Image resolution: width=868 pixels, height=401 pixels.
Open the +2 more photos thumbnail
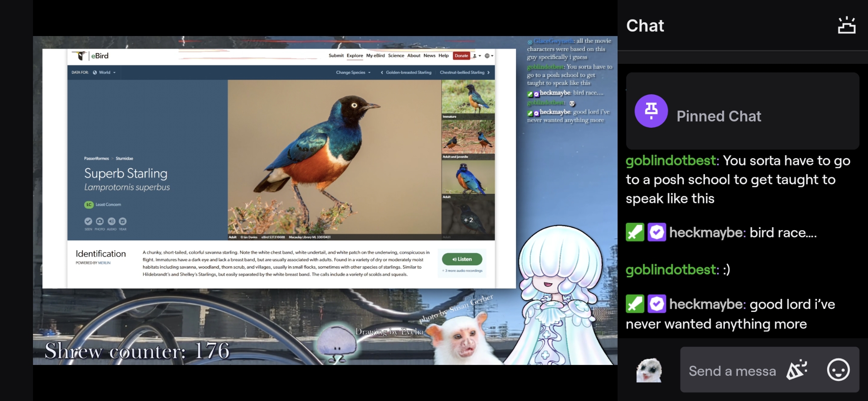click(468, 220)
